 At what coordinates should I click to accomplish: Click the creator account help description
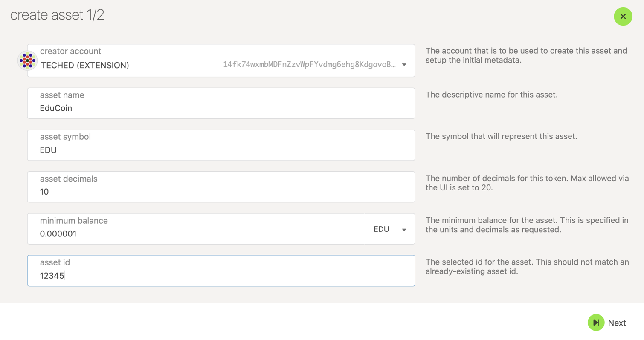click(x=526, y=55)
